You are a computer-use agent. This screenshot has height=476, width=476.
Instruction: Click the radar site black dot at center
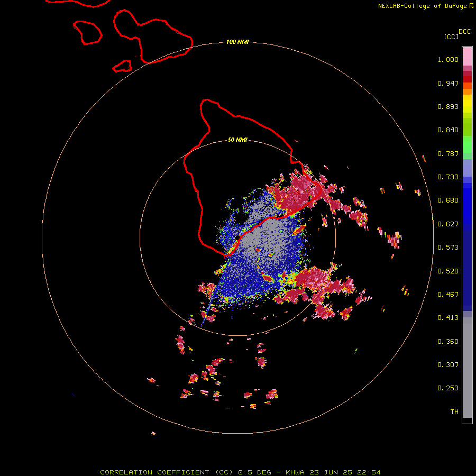click(237, 237)
